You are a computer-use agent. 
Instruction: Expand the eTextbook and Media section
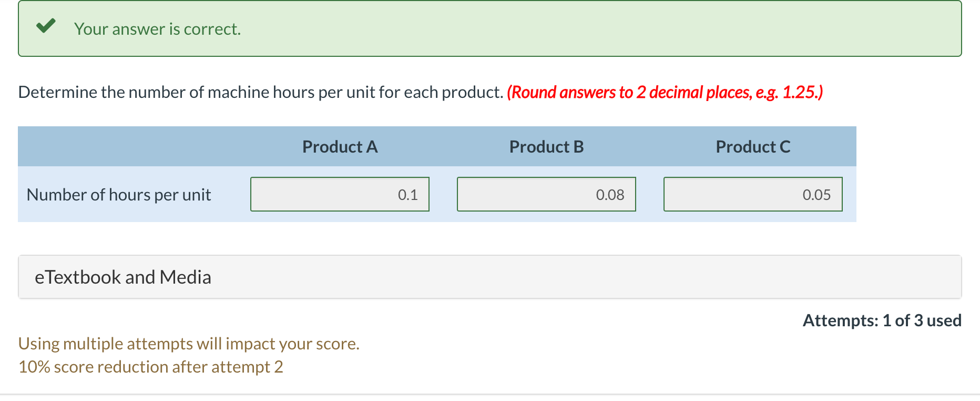(123, 276)
